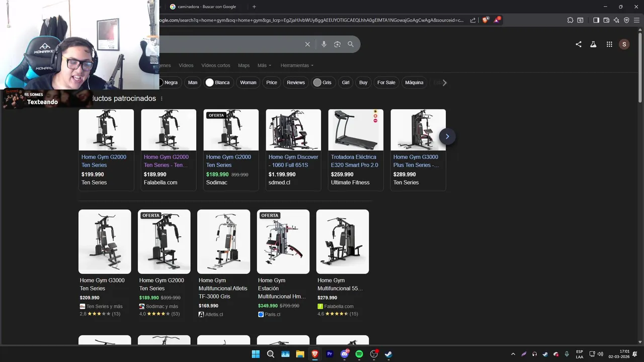Click the page vertical scrollbar
Viewport: 644px width, 362px height.
pyautogui.click(x=640, y=68)
